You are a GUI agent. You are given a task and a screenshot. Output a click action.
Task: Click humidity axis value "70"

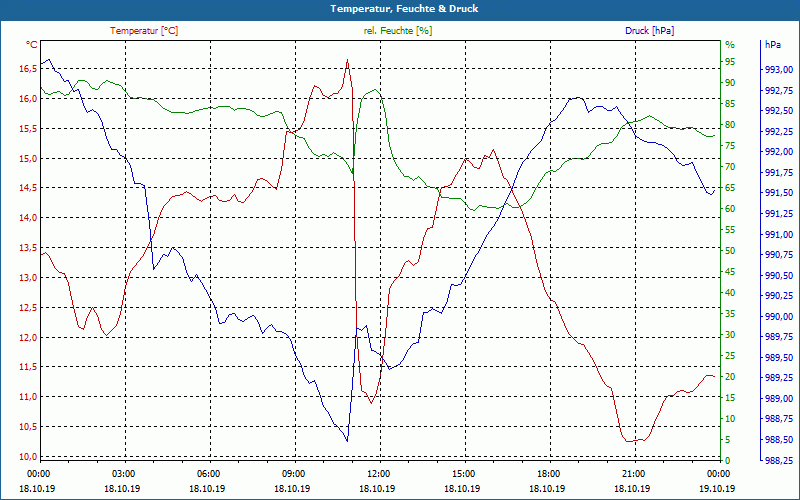coord(730,167)
